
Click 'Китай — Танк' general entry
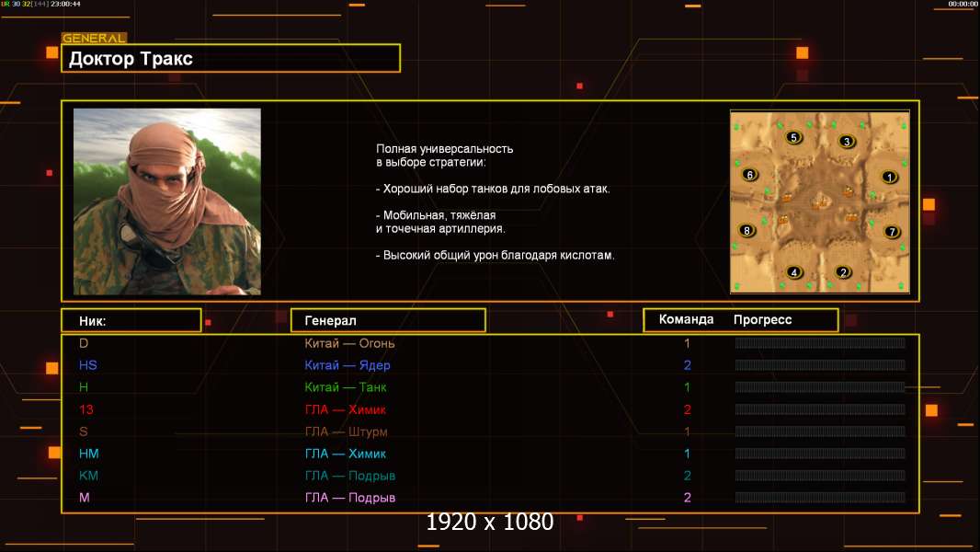click(x=345, y=387)
